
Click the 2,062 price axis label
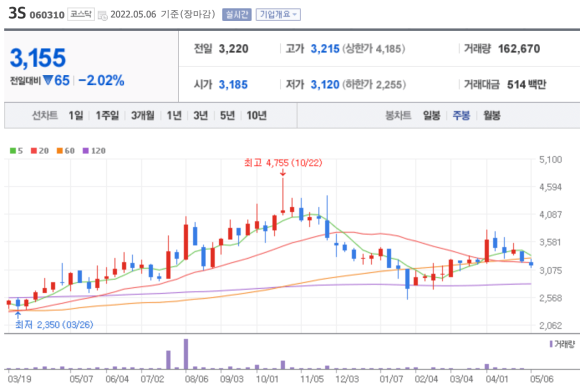550,325
